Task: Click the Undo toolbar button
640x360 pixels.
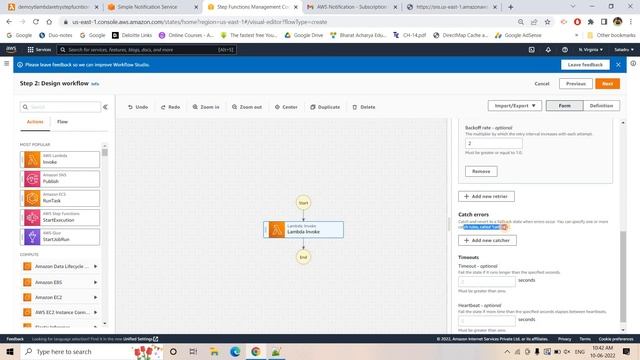Action: pos(138,107)
